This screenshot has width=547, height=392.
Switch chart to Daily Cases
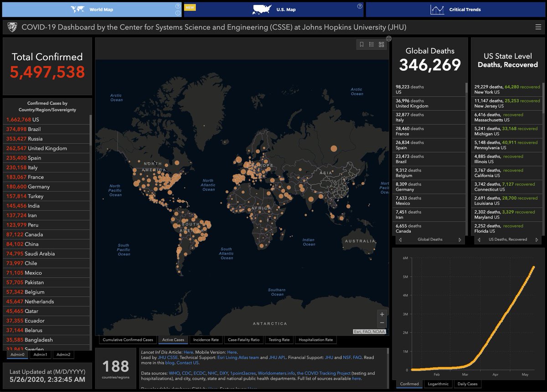(x=468, y=384)
